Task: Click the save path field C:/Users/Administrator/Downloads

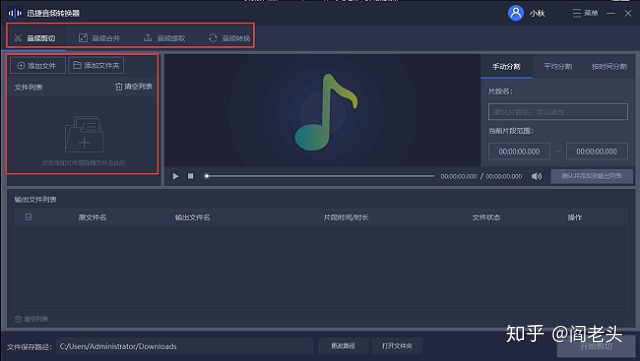Action: (x=184, y=346)
